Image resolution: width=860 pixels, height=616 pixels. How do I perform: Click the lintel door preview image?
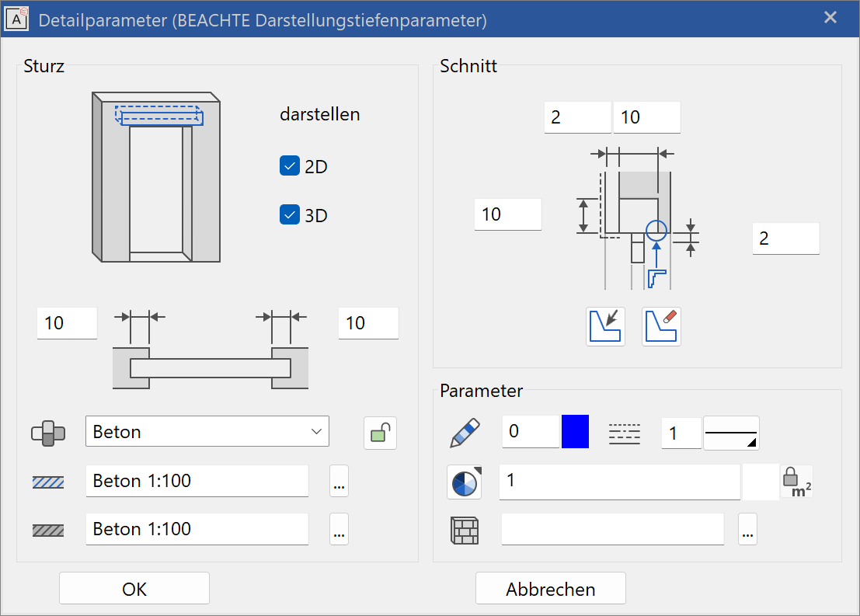coord(156,177)
